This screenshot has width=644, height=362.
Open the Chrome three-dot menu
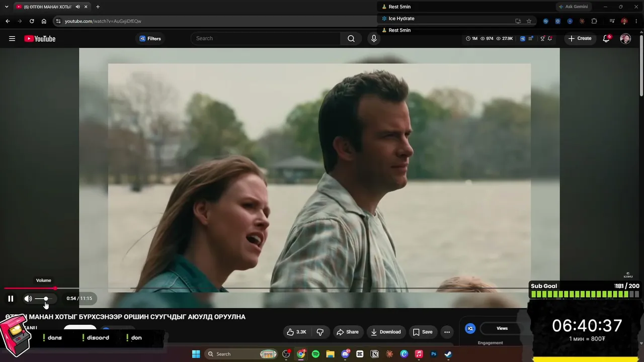pos(636,21)
